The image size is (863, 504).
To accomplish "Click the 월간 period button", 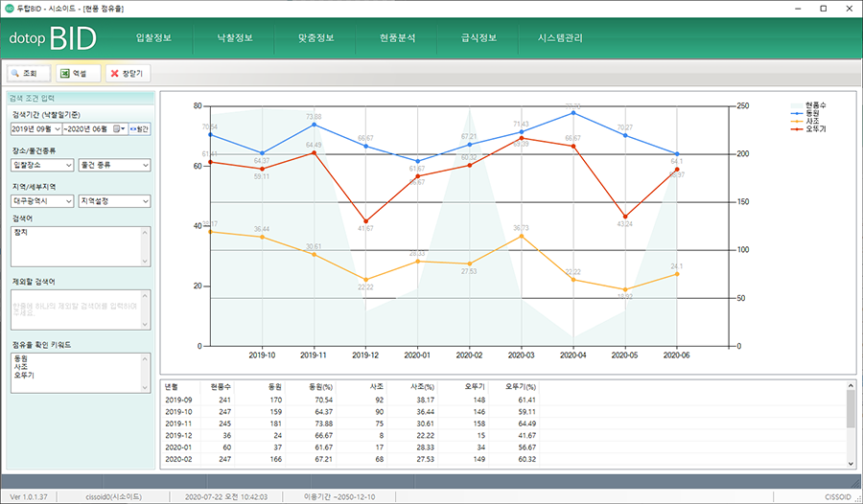I will pos(140,128).
